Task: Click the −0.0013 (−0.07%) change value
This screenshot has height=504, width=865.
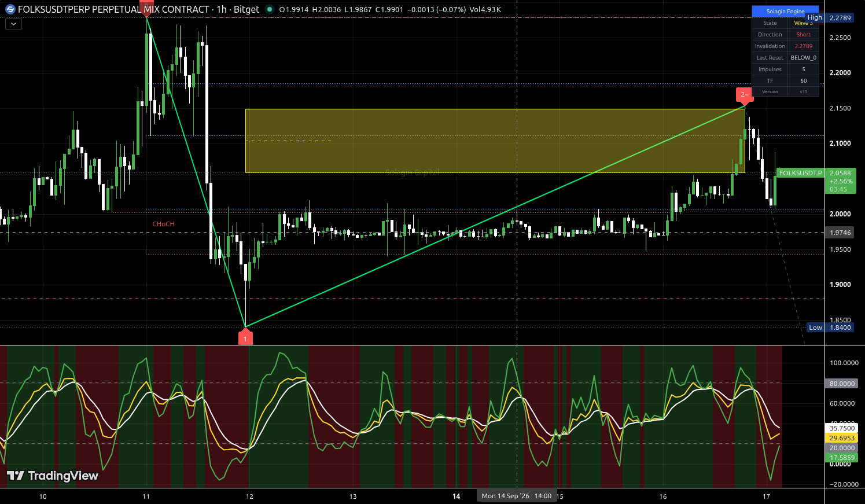Action: click(x=437, y=9)
